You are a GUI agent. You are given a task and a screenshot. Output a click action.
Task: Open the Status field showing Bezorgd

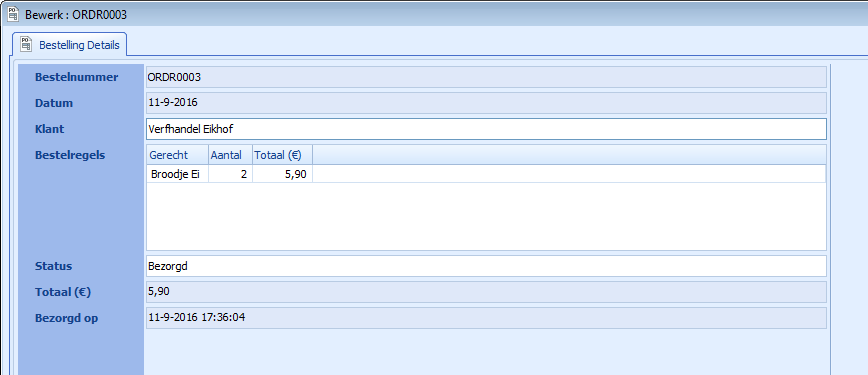coord(486,266)
